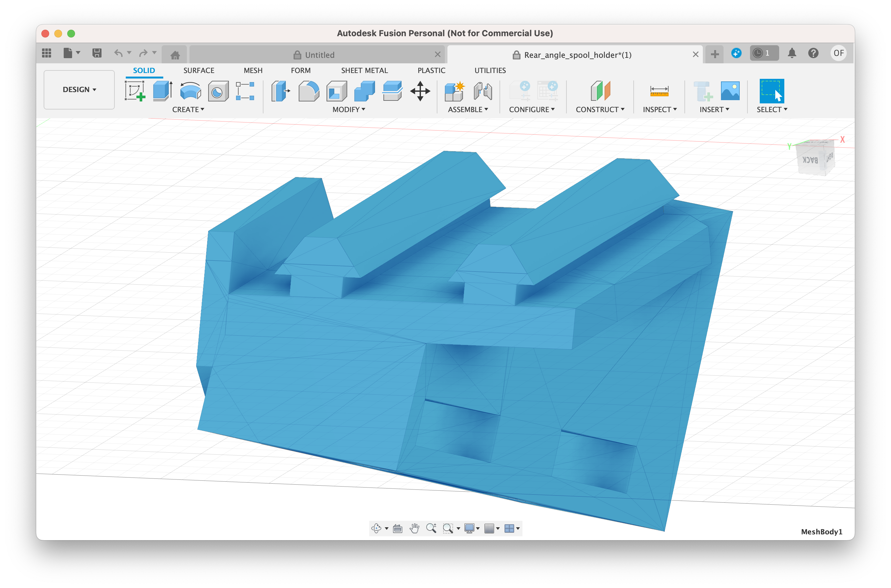Open the Insert image canvas tool
The height and width of the screenshot is (588, 891).
(x=730, y=91)
